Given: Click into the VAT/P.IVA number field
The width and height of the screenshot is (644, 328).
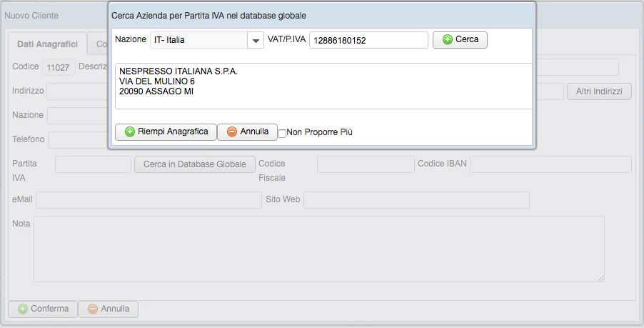Looking at the screenshot, I should click(368, 40).
